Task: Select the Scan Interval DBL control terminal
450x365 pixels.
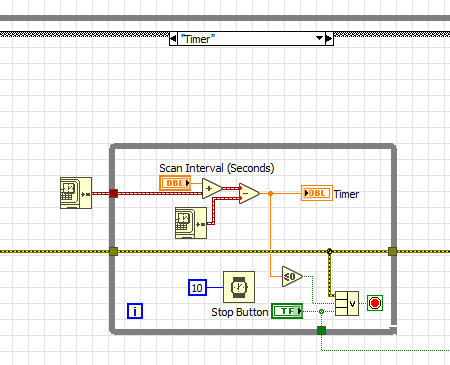Action: 175,183
